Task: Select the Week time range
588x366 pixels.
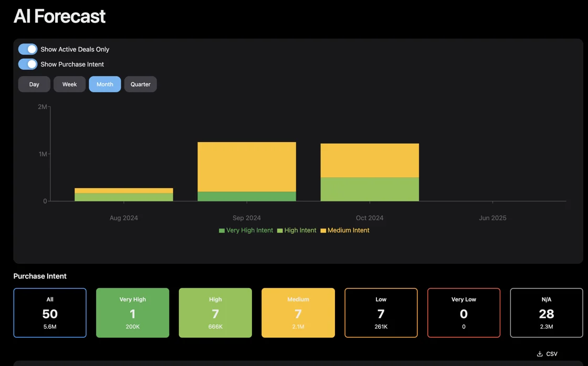Action: click(x=69, y=84)
